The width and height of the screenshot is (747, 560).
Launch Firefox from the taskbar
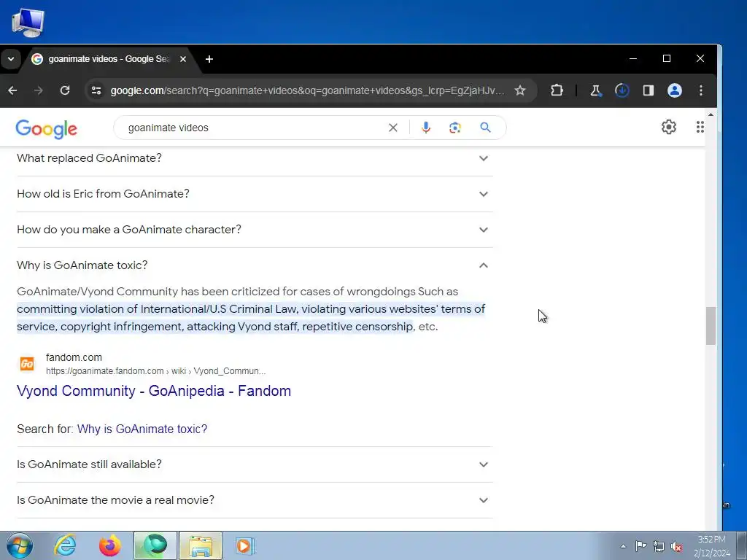109,545
